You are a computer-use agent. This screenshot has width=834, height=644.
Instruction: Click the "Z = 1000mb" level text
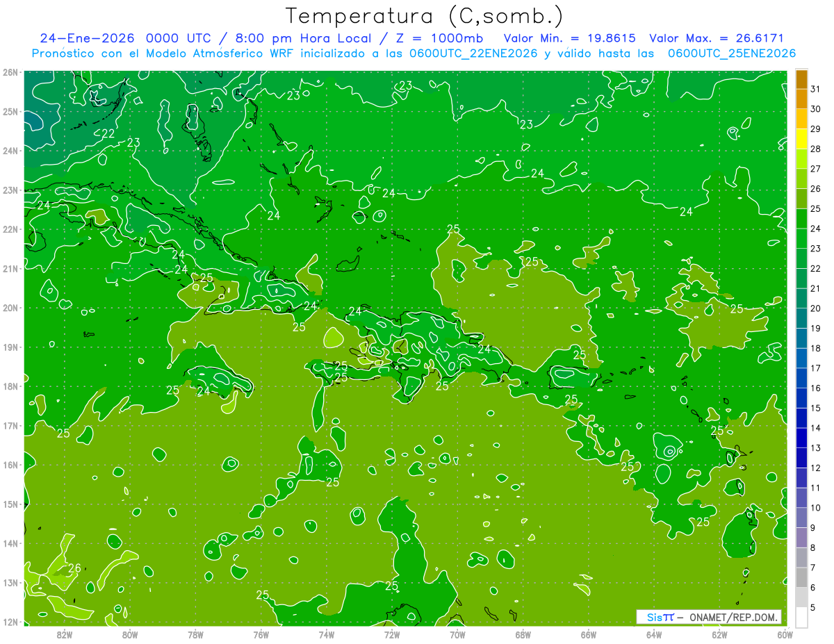[x=440, y=38]
